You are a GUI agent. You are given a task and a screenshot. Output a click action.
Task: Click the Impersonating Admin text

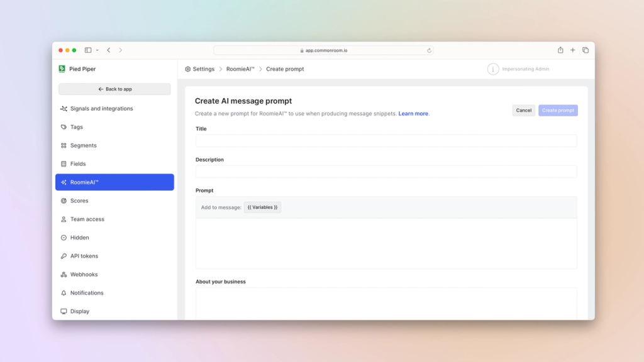525,69
